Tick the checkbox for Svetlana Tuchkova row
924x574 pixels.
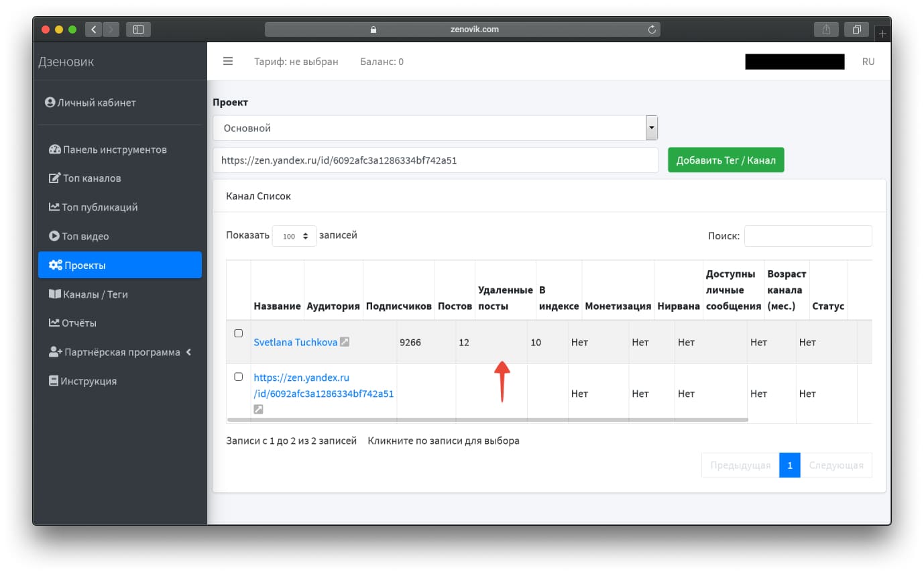click(238, 333)
